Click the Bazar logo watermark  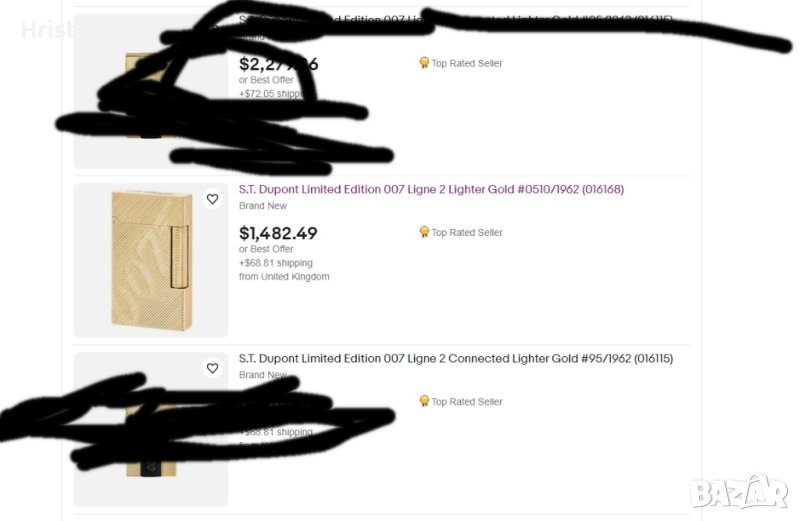[x=750, y=491]
